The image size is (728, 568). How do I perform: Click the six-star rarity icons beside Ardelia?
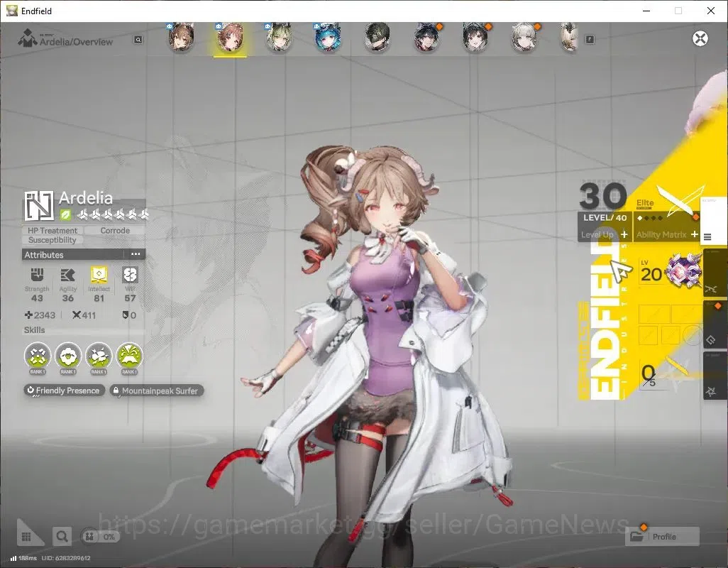[114, 214]
